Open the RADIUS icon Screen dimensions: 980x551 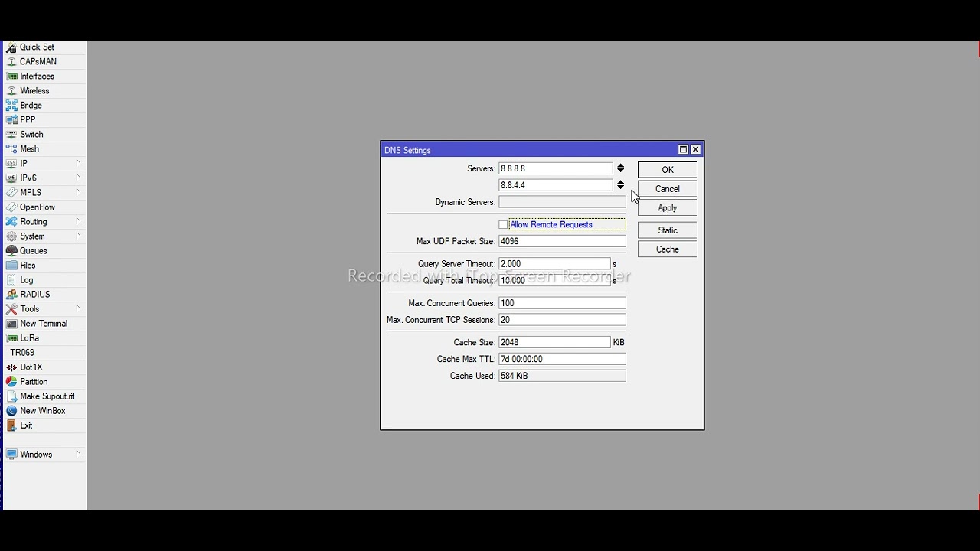point(11,295)
